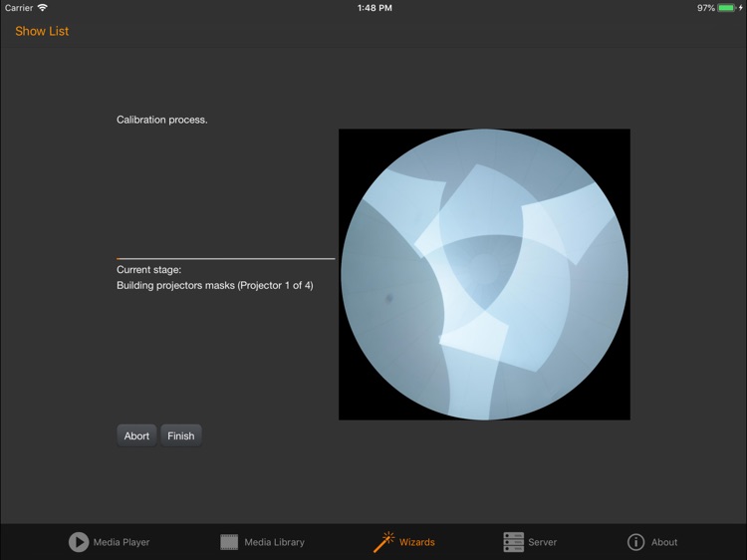
Task: Open the Show List link
Action: tap(42, 31)
